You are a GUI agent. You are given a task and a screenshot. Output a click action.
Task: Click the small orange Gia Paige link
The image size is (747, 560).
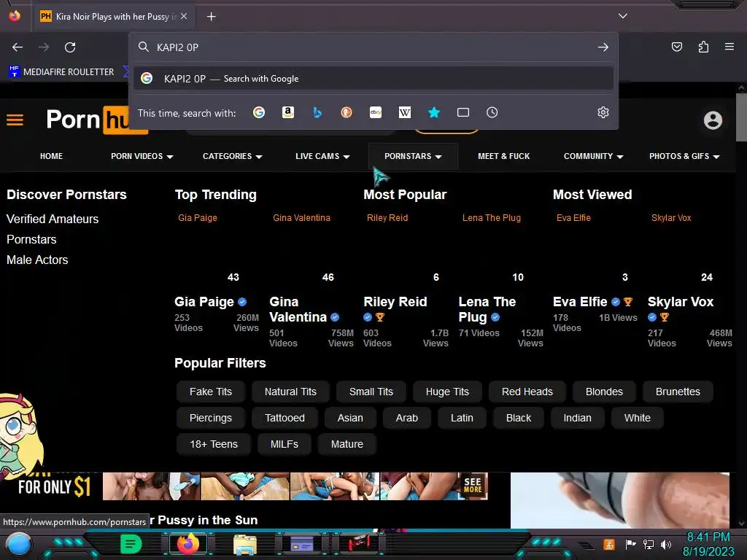(x=198, y=217)
